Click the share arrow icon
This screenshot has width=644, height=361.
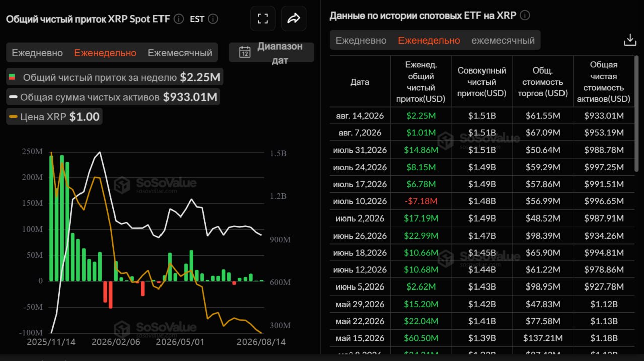tap(294, 19)
